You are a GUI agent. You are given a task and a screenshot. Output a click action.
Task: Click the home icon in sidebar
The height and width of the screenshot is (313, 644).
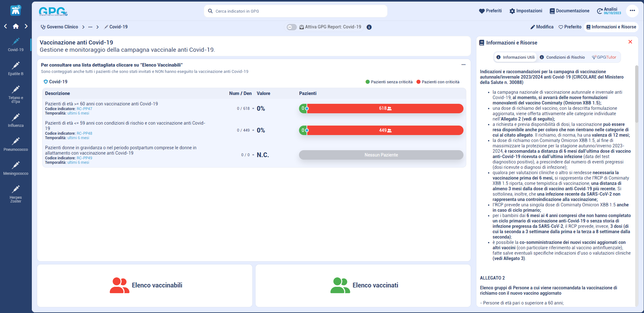(16, 27)
